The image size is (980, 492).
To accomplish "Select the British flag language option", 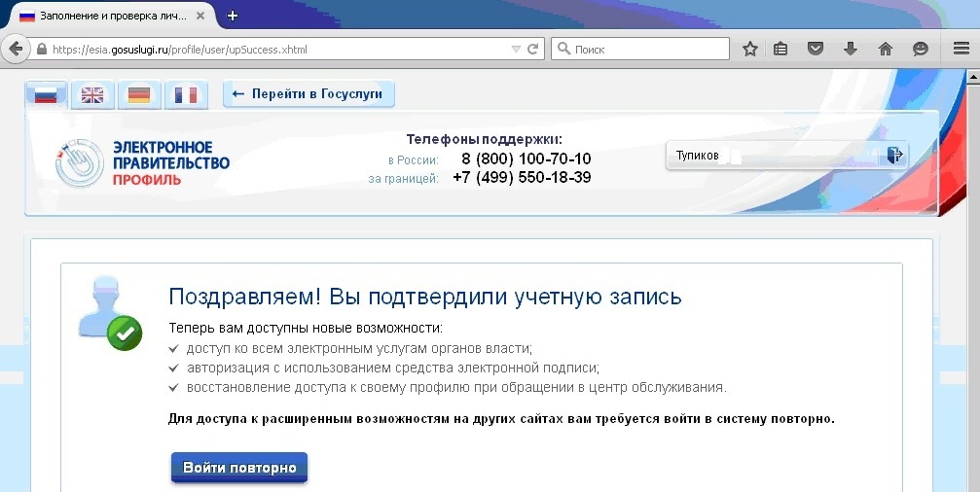I will (92, 94).
